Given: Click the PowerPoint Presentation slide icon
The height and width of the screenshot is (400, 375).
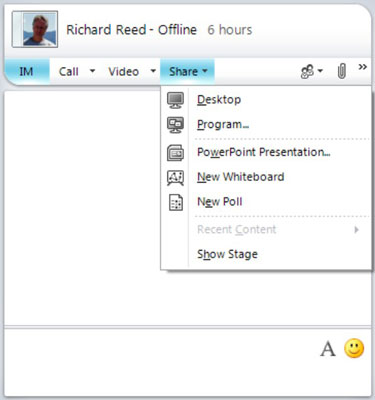Looking at the screenshot, I should pyautogui.click(x=175, y=153).
